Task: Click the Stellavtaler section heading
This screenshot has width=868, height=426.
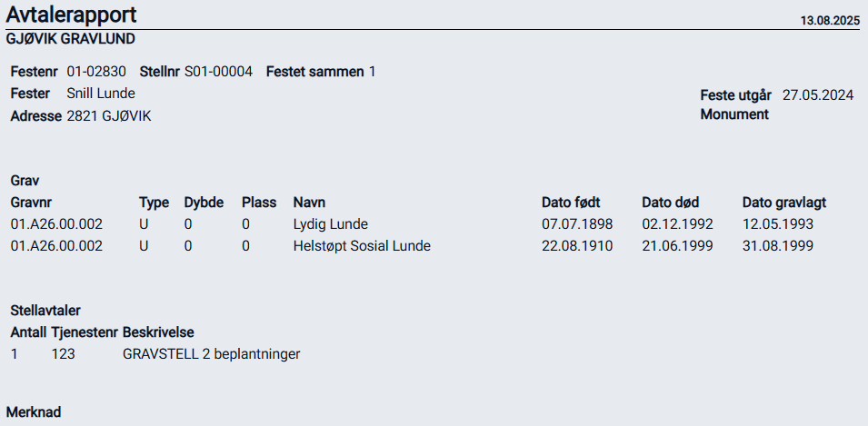Action: tap(45, 311)
